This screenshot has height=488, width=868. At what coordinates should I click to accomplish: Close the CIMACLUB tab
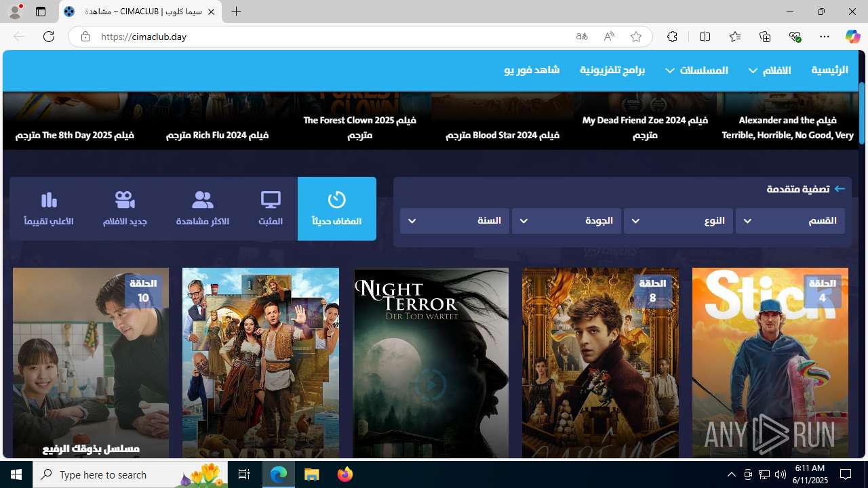coord(211,12)
